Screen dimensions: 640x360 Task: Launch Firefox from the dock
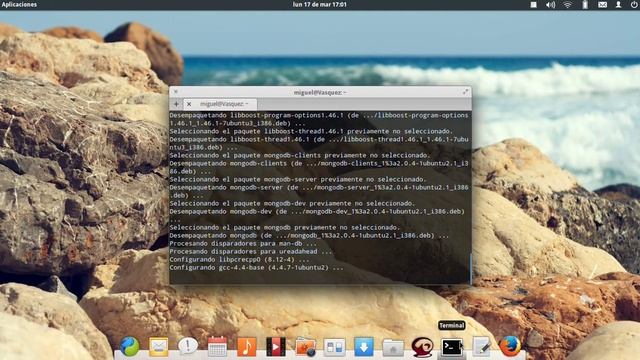(510, 347)
